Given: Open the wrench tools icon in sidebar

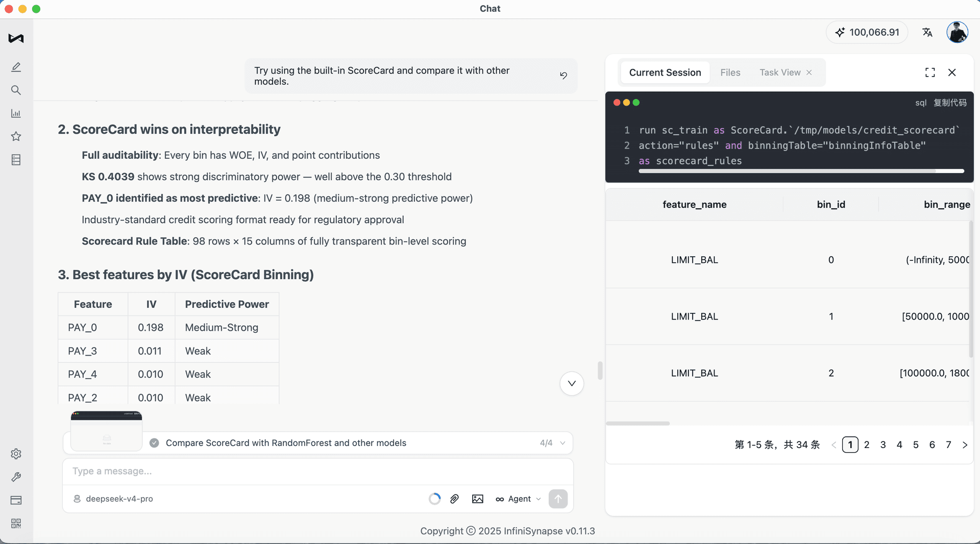Looking at the screenshot, I should click(x=16, y=477).
